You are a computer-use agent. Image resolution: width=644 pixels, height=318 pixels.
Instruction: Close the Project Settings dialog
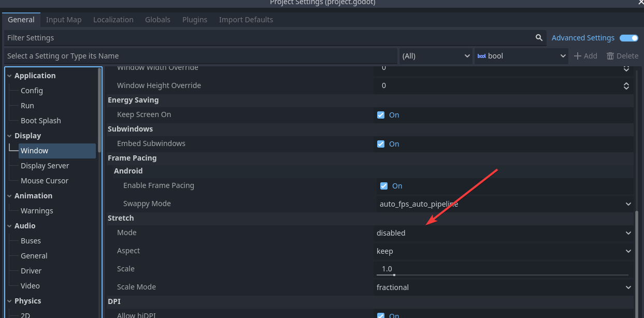(x=639, y=3)
